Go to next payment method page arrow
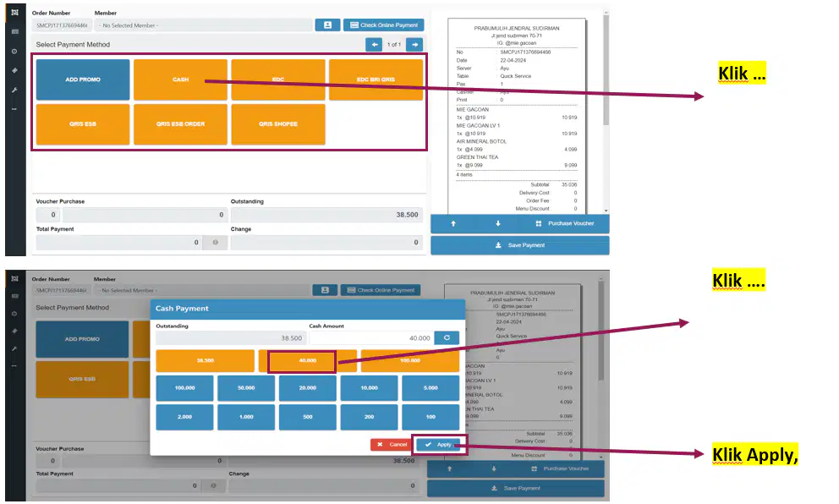The height and width of the screenshot is (504, 839). pyautogui.click(x=414, y=45)
